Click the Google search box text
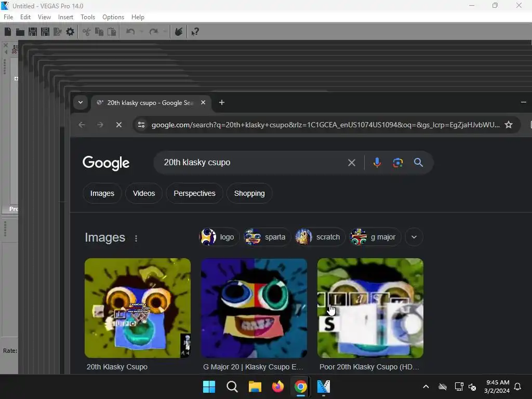This screenshot has width=532, height=399. point(197,163)
